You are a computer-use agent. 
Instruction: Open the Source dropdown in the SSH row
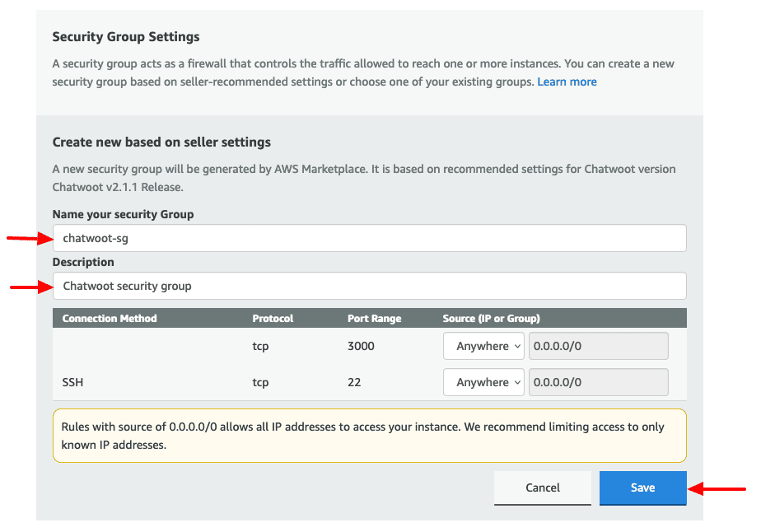click(x=483, y=382)
